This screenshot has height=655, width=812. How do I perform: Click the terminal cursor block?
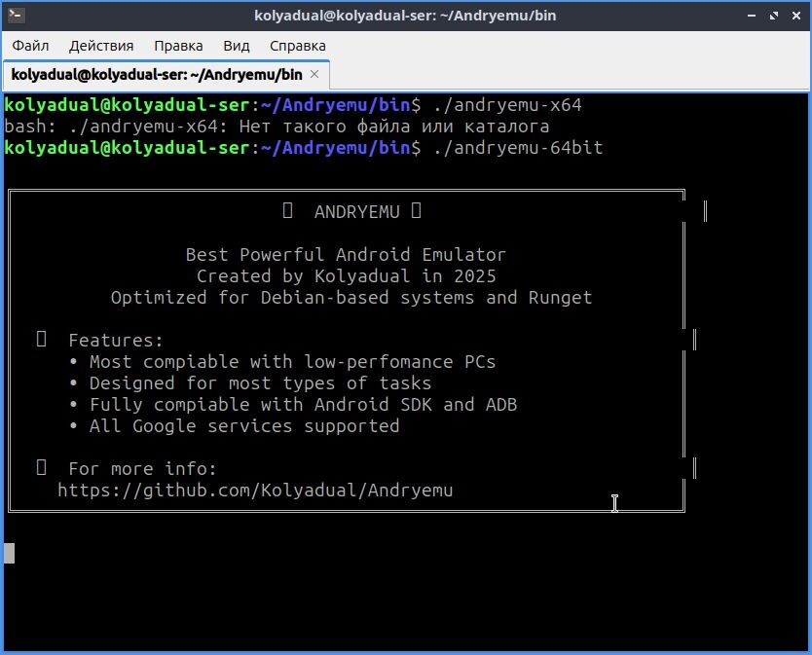pos(10,553)
